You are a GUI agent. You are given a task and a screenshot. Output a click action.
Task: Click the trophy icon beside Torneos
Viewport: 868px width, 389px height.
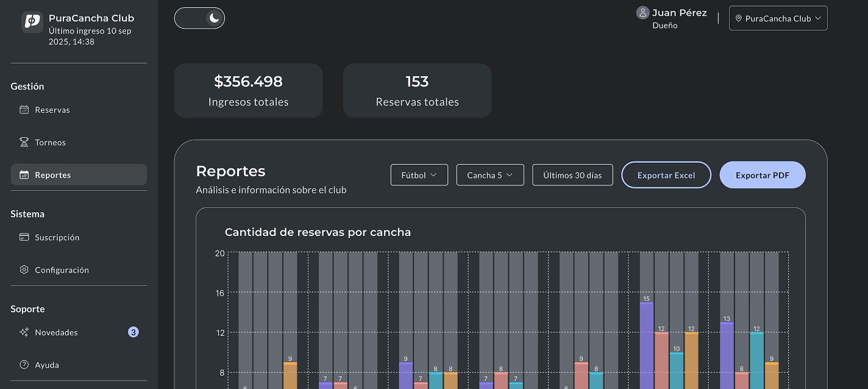click(24, 142)
